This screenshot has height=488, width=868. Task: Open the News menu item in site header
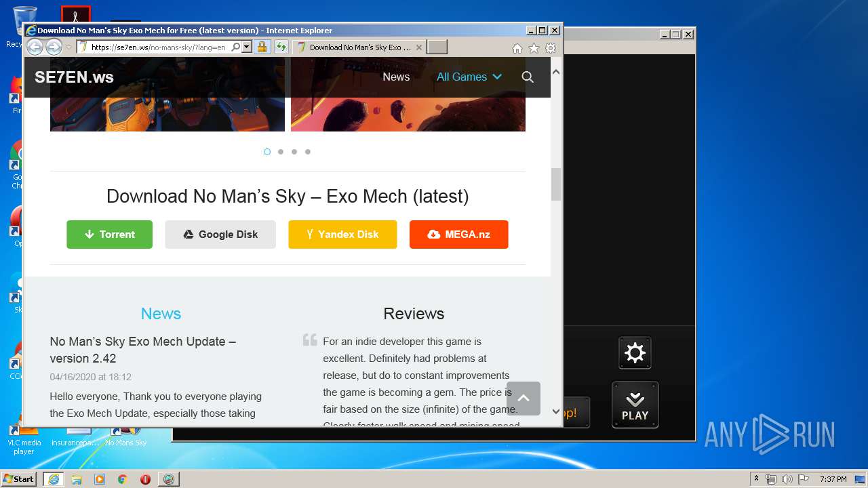(x=396, y=77)
